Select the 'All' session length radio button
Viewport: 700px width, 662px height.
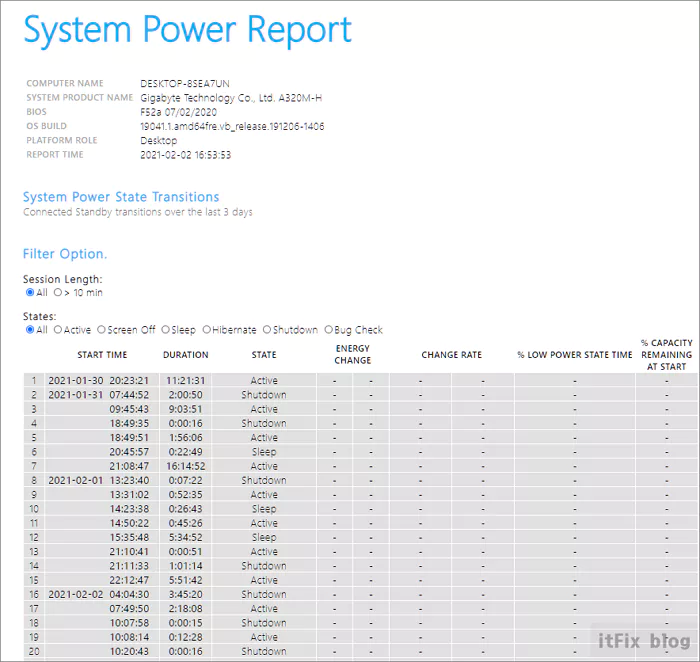tap(30, 292)
